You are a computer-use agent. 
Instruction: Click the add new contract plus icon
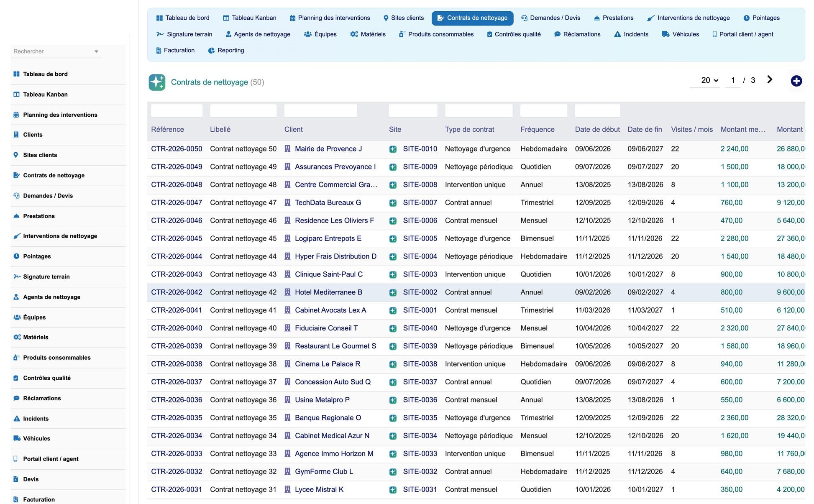pos(796,81)
